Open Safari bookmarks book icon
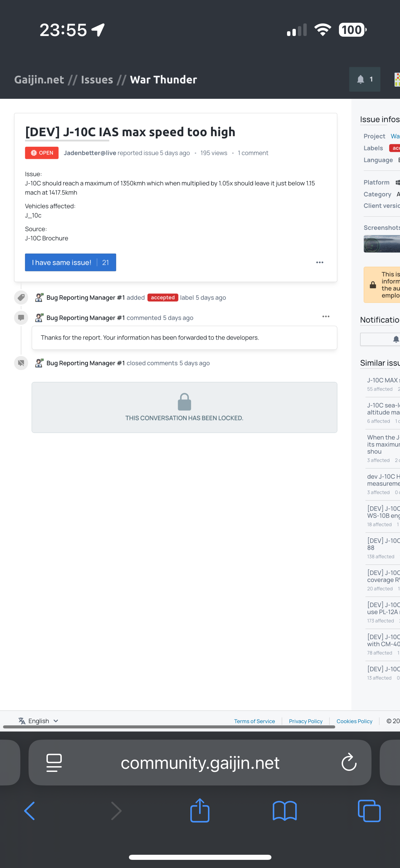 [x=285, y=811]
